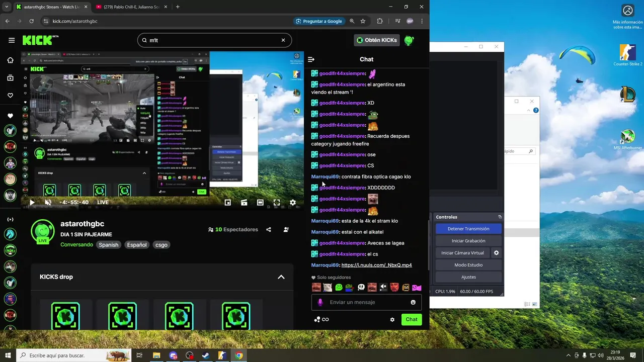Viewport: 644px width, 362px height.
Task: Open the Kick hamburger sidebar menu
Action: click(x=12, y=40)
